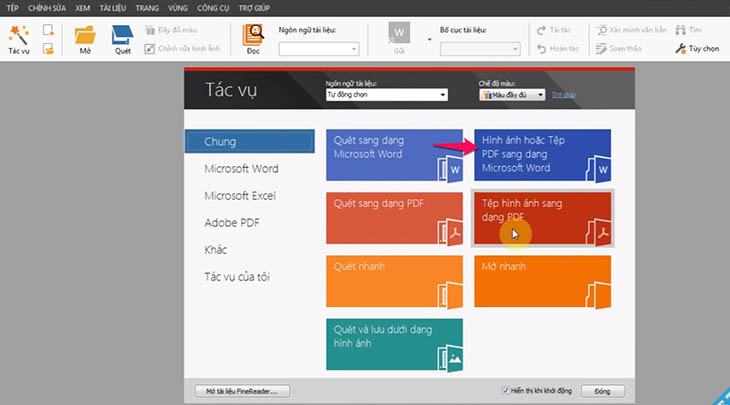Select the Microsoft Word task category

241,169
